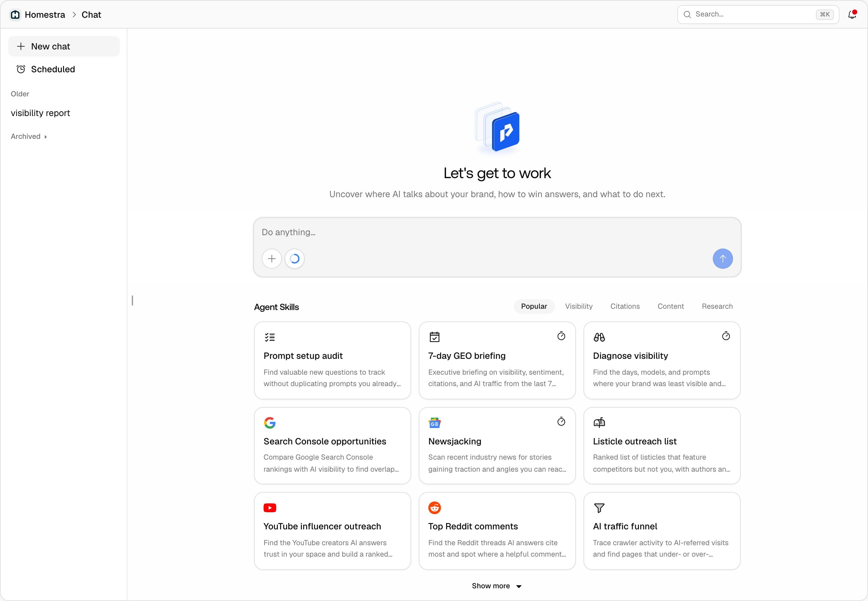Click the calendar icon on 7-day GEO briefing
This screenshot has height=601, width=868.
tap(435, 337)
